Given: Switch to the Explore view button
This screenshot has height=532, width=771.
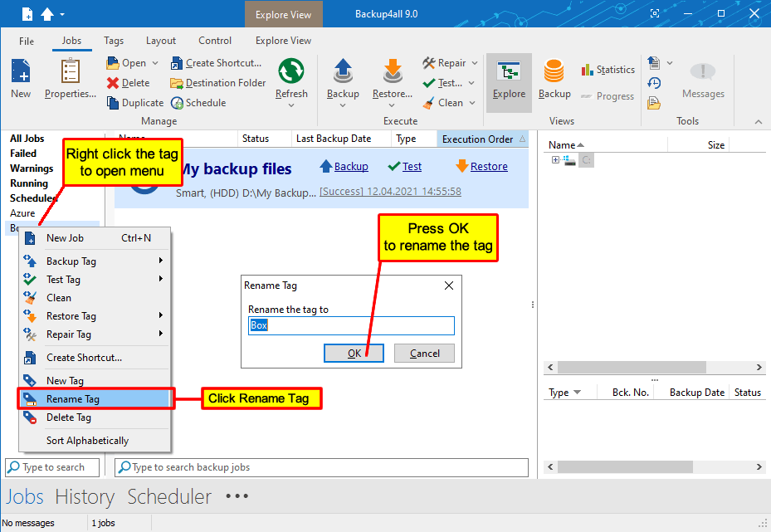Looking at the screenshot, I should pyautogui.click(x=509, y=83).
